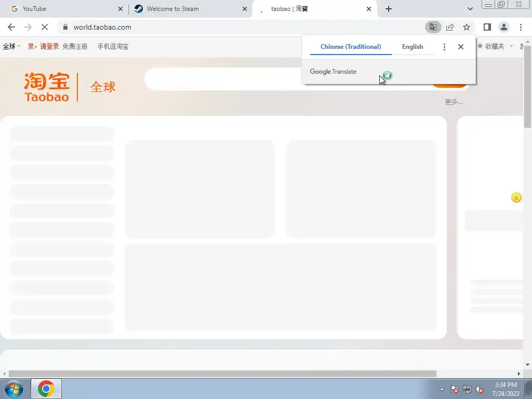Click the vertical scrollbar down arrow
Screen dimensions: 532x399
527,365
